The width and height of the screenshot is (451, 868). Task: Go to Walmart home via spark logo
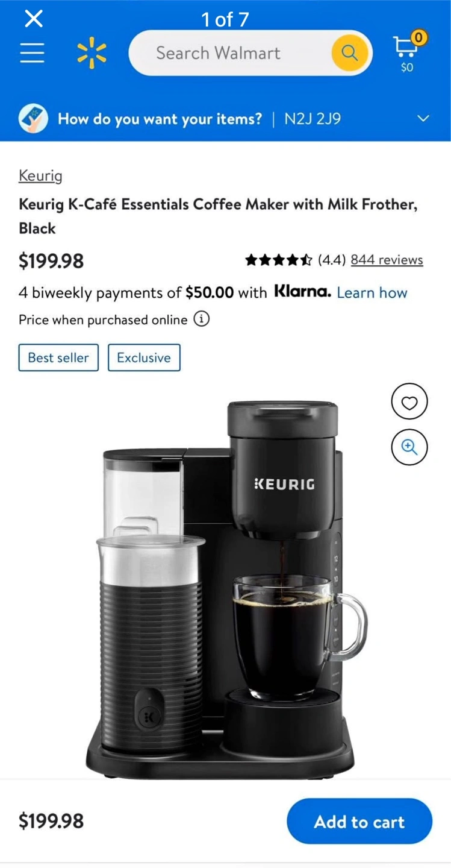click(92, 53)
